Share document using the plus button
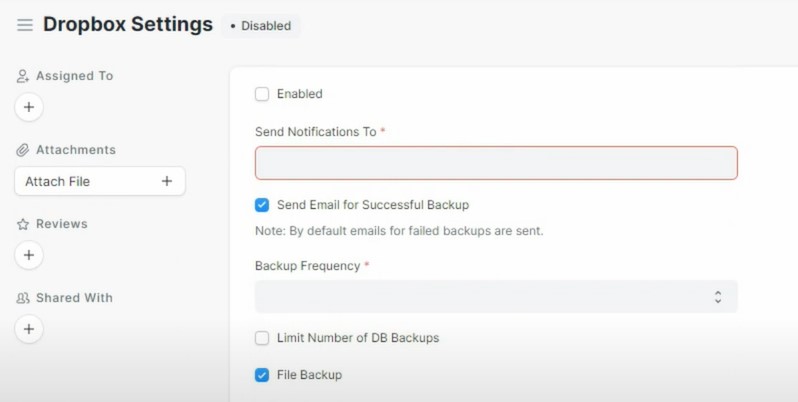Image resolution: width=798 pixels, height=402 pixels. (x=29, y=329)
